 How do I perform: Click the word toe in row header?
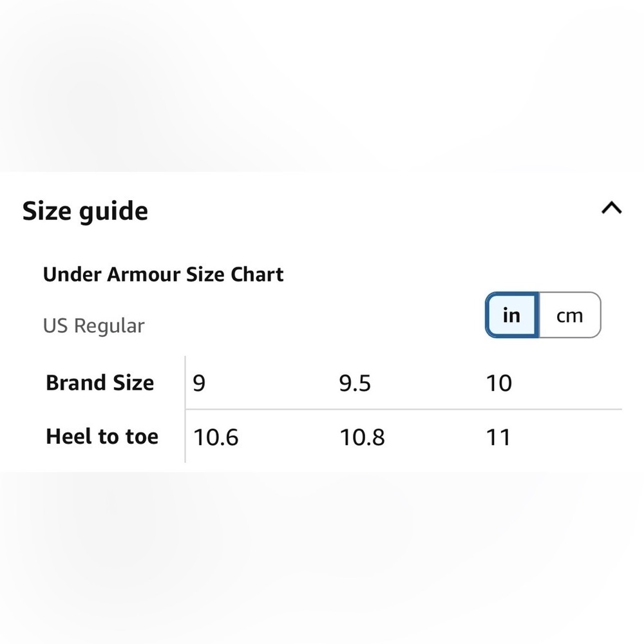[x=142, y=437]
